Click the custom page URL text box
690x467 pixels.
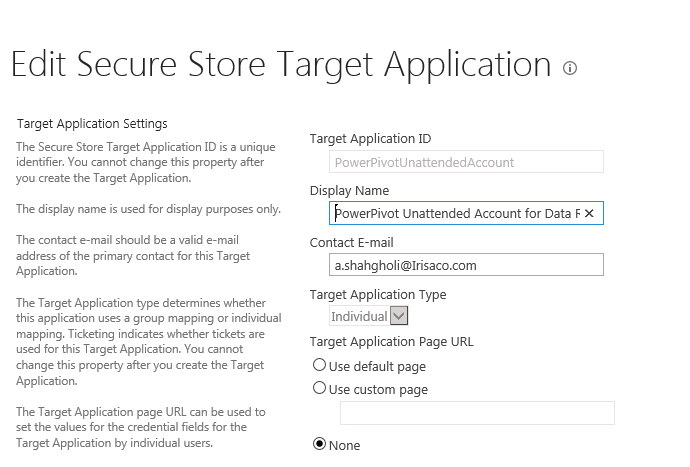click(477, 413)
